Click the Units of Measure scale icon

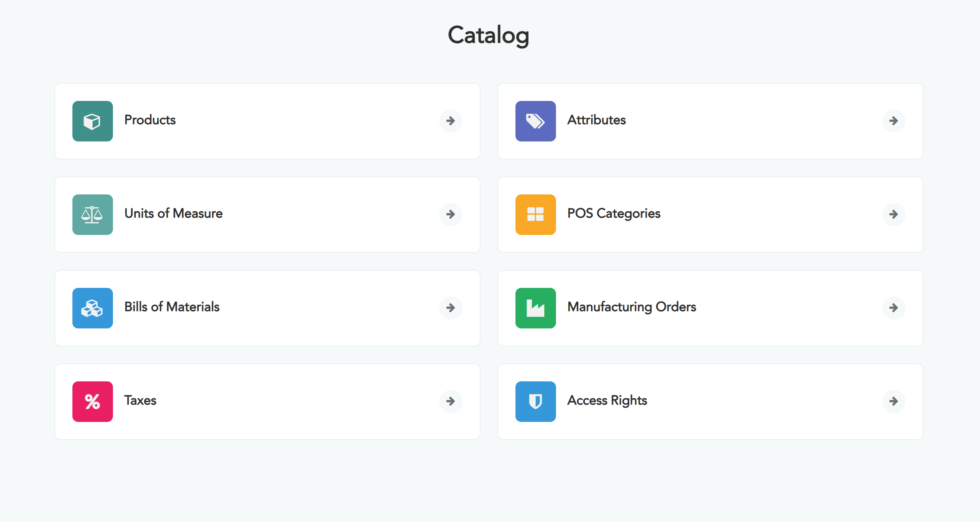pos(92,215)
